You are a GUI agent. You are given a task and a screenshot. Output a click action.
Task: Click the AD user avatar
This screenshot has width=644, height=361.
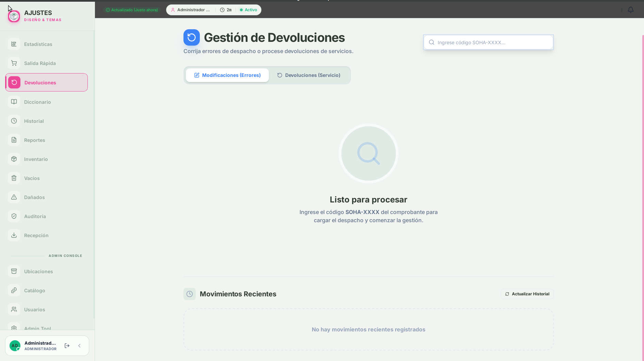(x=15, y=346)
